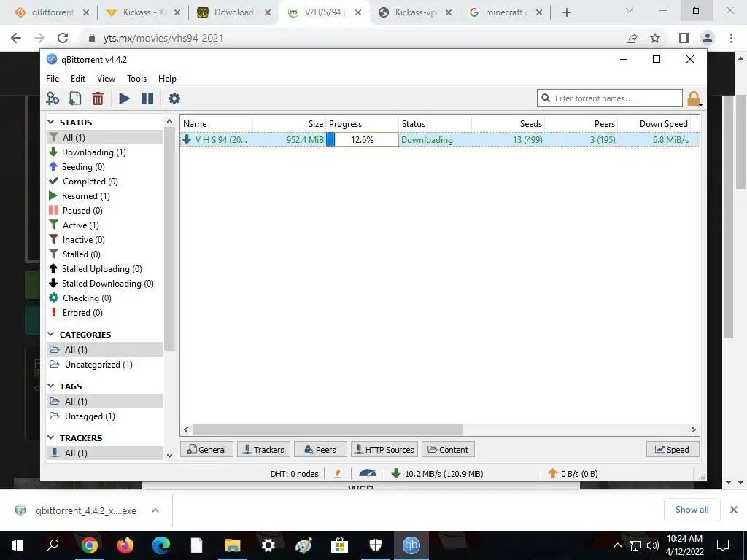
Task: Click the red Delete torrent trash icon
Action: point(98,98)
